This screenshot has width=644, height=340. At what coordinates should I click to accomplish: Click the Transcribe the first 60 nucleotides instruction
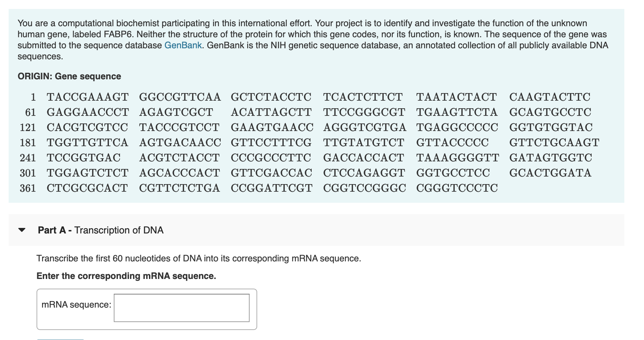coord(199,258)
